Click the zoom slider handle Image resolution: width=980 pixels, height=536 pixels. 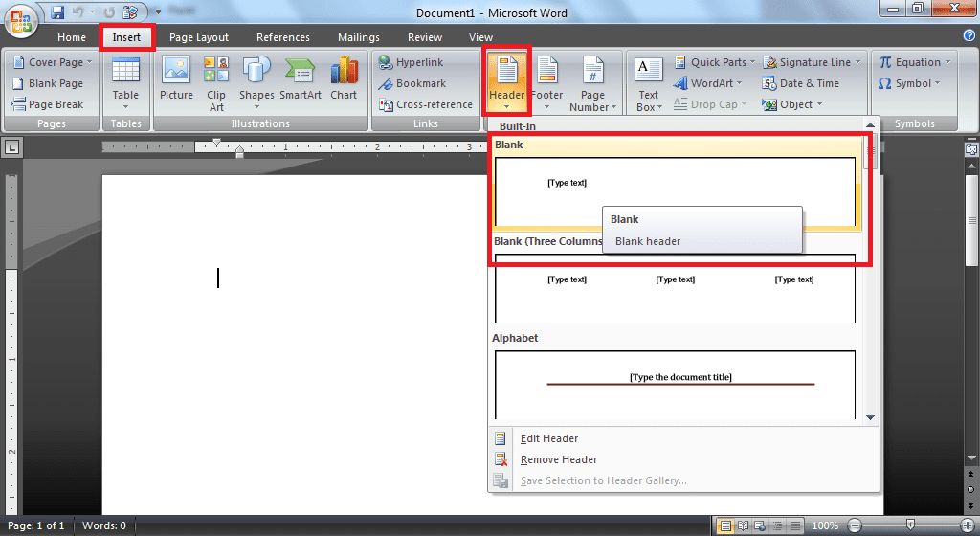click(x=911, y=525)
